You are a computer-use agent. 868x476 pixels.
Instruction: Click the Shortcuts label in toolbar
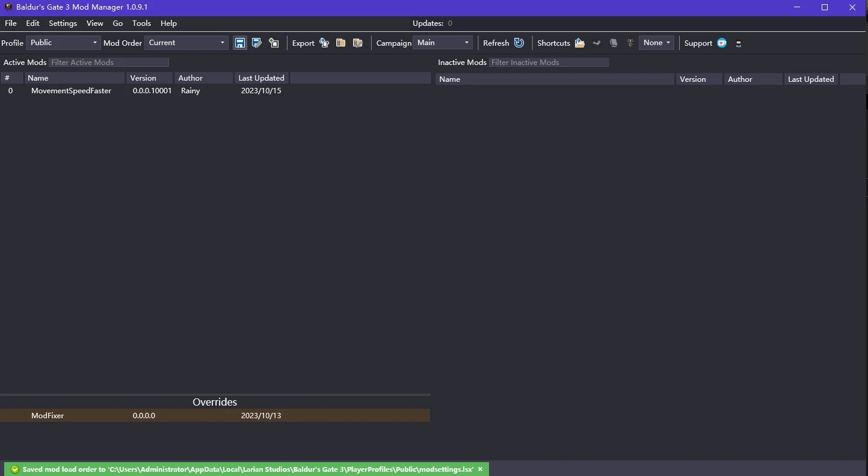[553, 43]
